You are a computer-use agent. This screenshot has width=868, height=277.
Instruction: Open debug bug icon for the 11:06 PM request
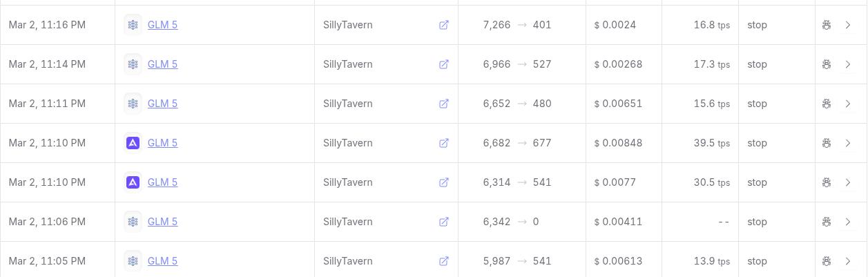[827, 222]
